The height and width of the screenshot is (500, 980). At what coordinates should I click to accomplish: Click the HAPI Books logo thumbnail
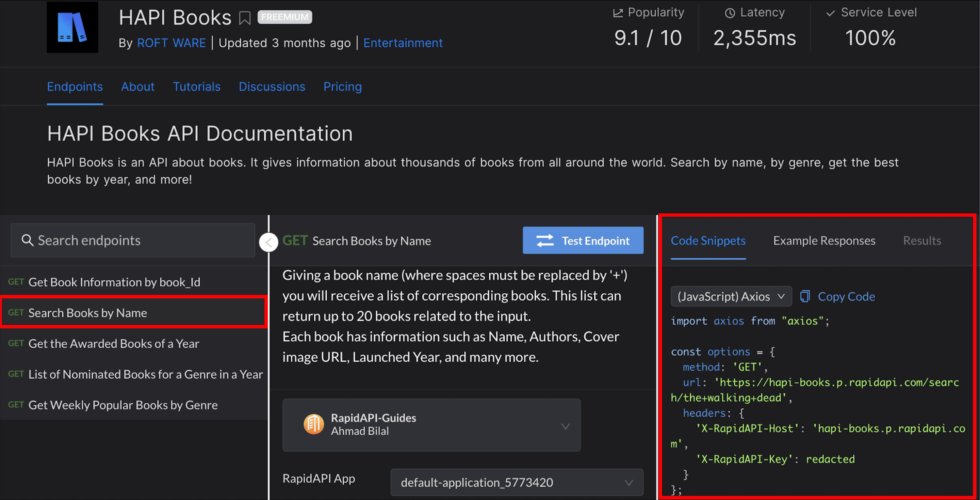pos(72,27)
